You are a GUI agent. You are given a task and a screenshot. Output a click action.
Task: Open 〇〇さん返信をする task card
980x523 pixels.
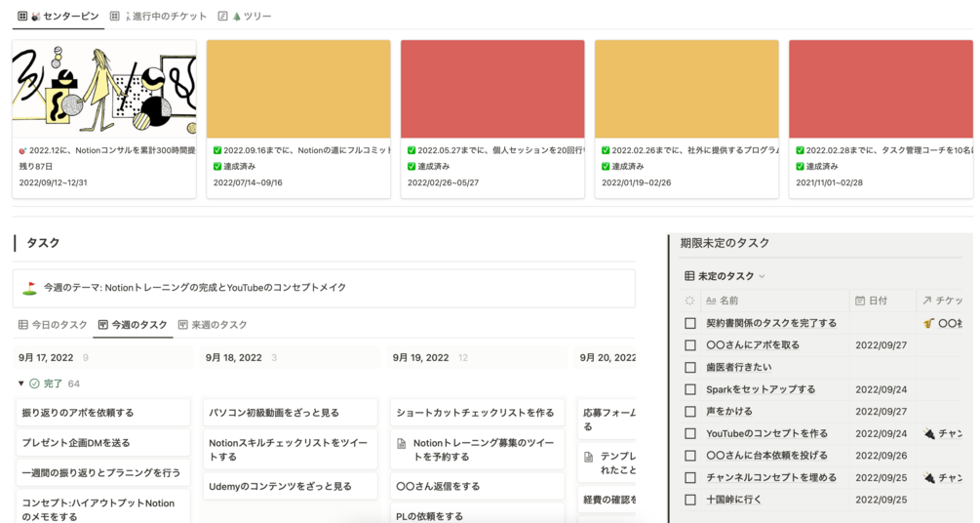[x=478, y=486]
